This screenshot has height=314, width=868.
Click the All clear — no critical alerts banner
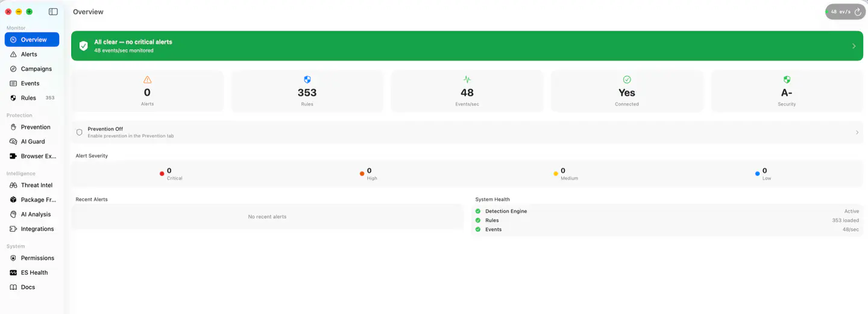pos(467,46)
